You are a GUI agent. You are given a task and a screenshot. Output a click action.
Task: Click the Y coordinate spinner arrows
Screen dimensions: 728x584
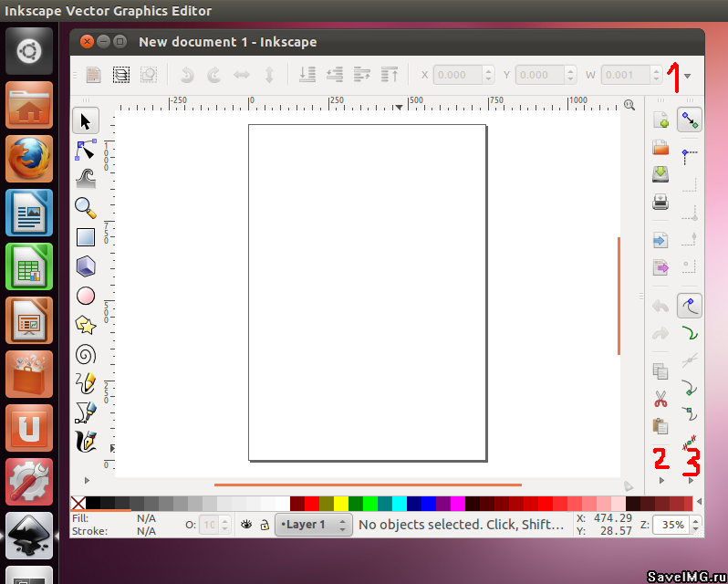pyautogui.click(x=570, y=75)
